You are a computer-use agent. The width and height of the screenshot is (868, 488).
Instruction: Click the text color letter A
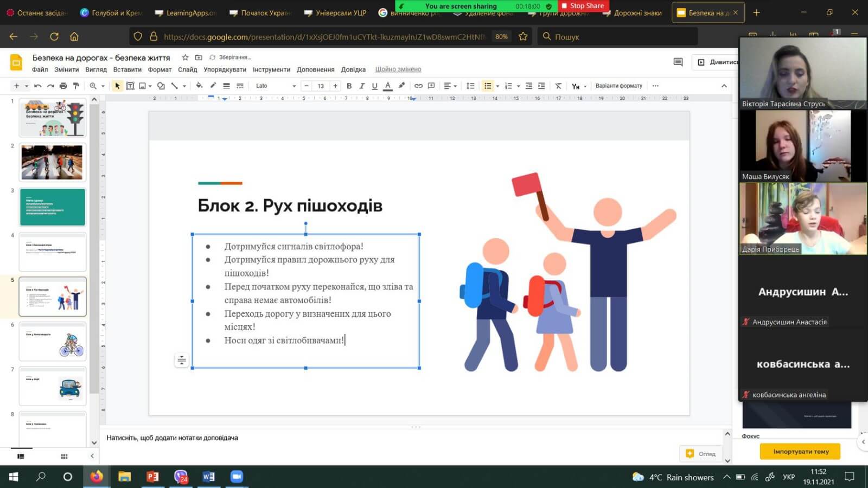[387, 86]
